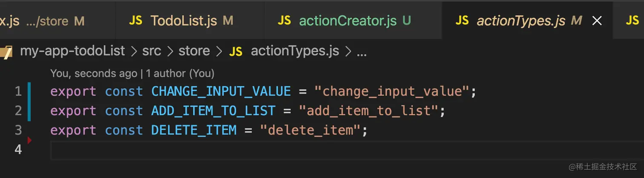Image resolution: width=644 pixels, height=178 pixels.
Task: Switch to the TodoList.js tab
Action: coord(183,20)
